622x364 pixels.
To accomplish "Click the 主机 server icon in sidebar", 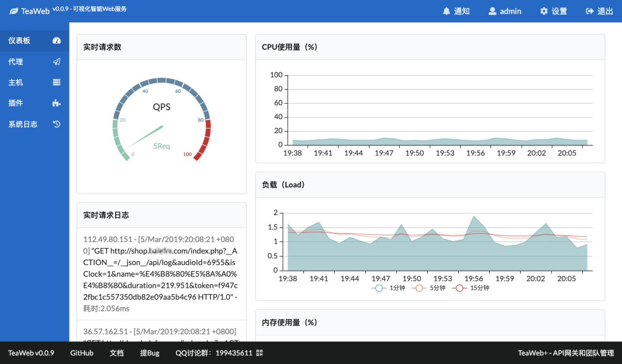I will tap(56, 82).
